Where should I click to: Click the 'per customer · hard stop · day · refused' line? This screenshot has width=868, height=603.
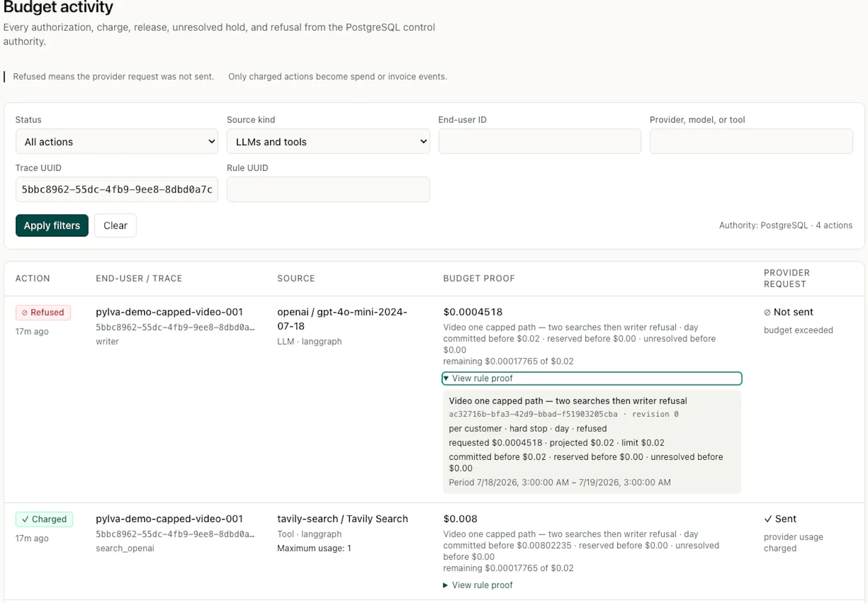click(528, 428)
